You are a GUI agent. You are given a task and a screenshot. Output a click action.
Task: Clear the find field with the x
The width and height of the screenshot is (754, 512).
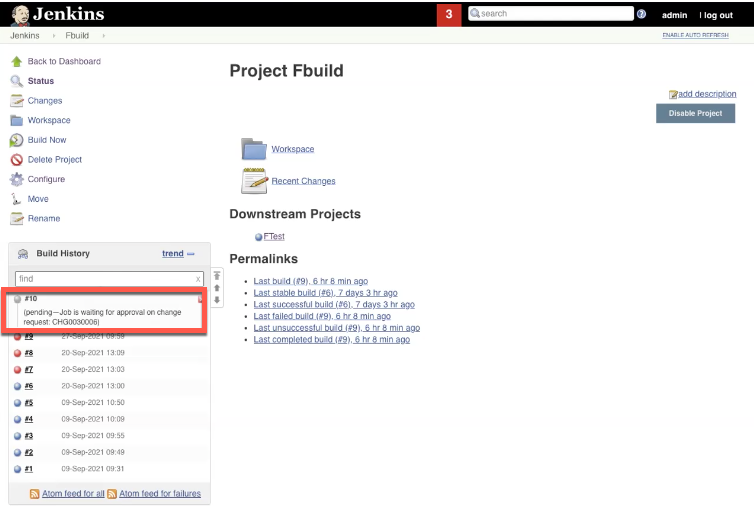click(x=198, y=279)
